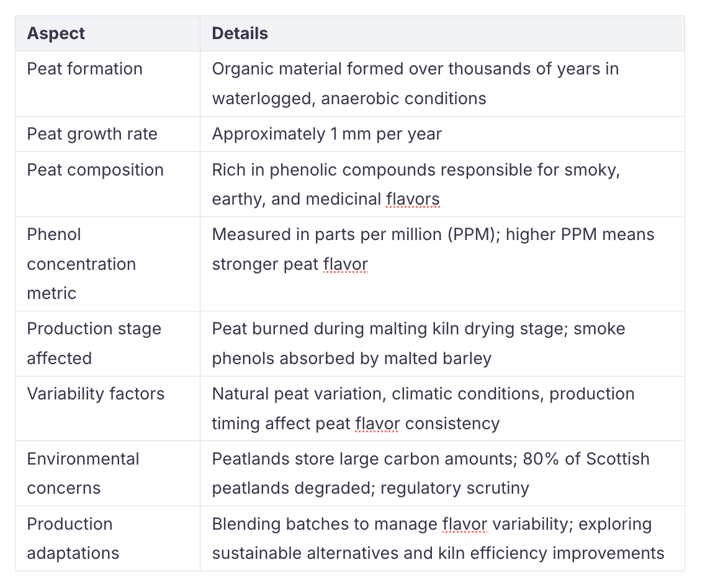The width and height of the screenshot is (705, 588).
Task: Click underlined word flavors in Peat composition row
Action: coord(413,199)
